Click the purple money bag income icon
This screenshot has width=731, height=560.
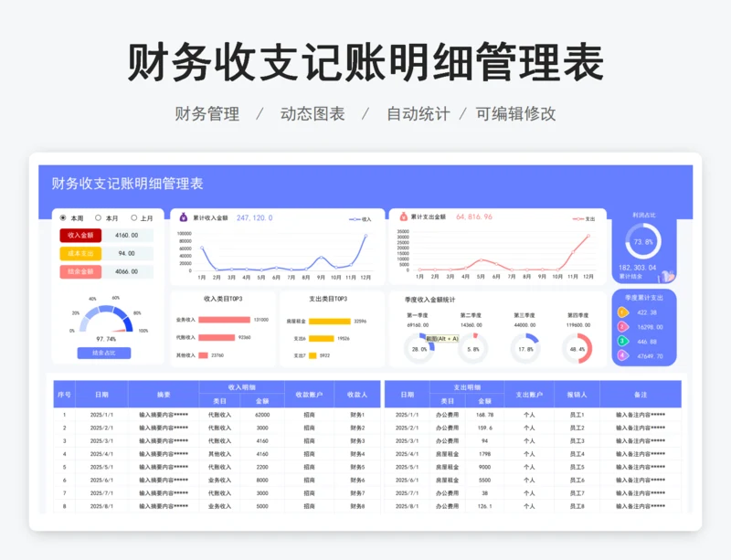coord(184,217)
